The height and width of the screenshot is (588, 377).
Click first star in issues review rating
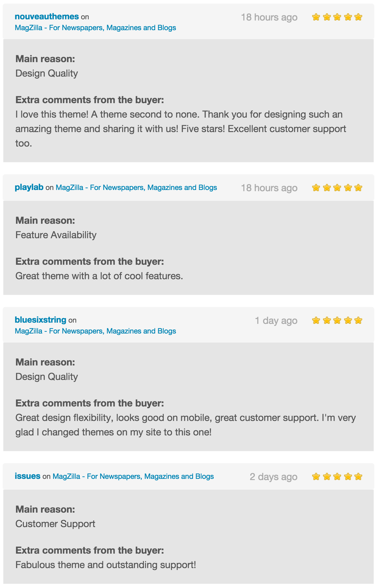click(x=316, y=476)
